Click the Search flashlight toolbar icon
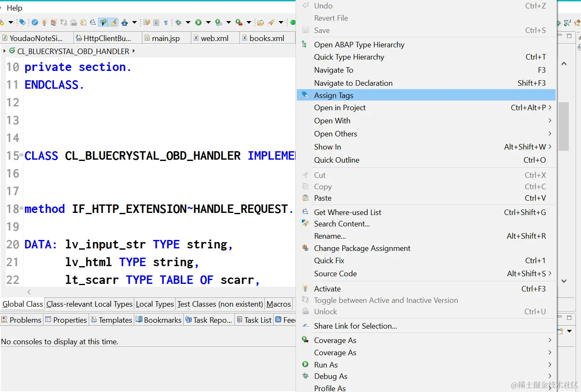The width and height of the screenshot is (581, 392). (x=271, y=22)
